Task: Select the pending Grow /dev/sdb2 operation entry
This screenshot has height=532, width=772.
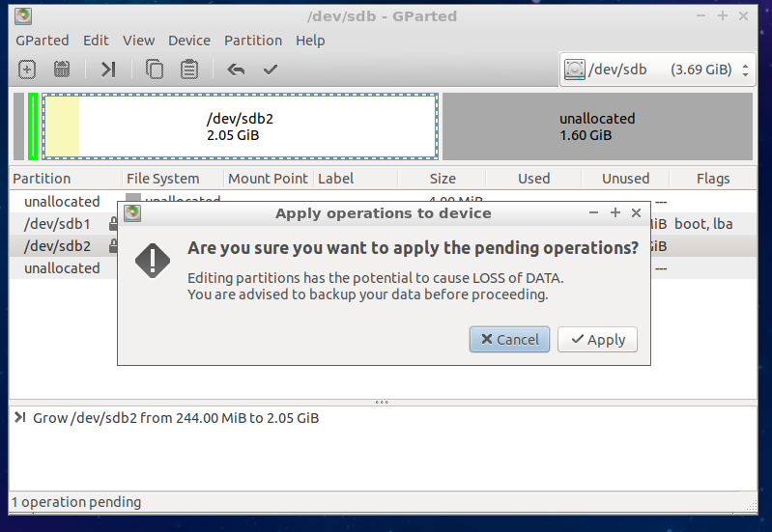Action: tap(175, 418)
